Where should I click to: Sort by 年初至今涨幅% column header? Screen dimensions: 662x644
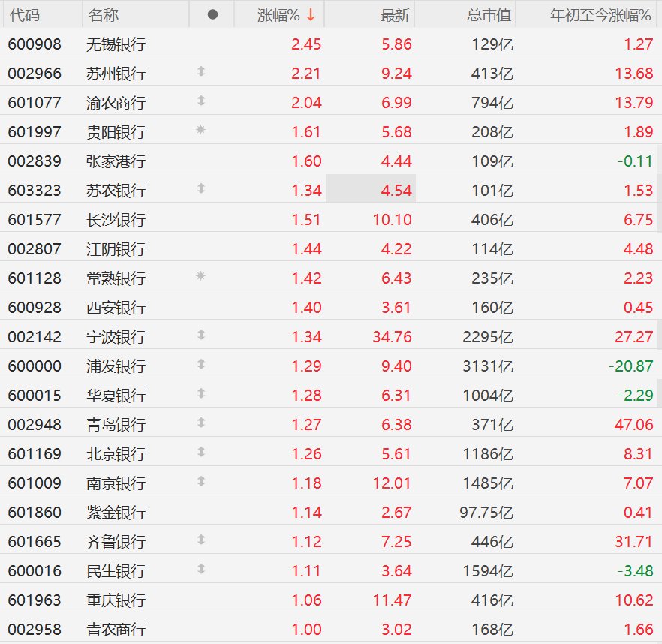[600, 15]
